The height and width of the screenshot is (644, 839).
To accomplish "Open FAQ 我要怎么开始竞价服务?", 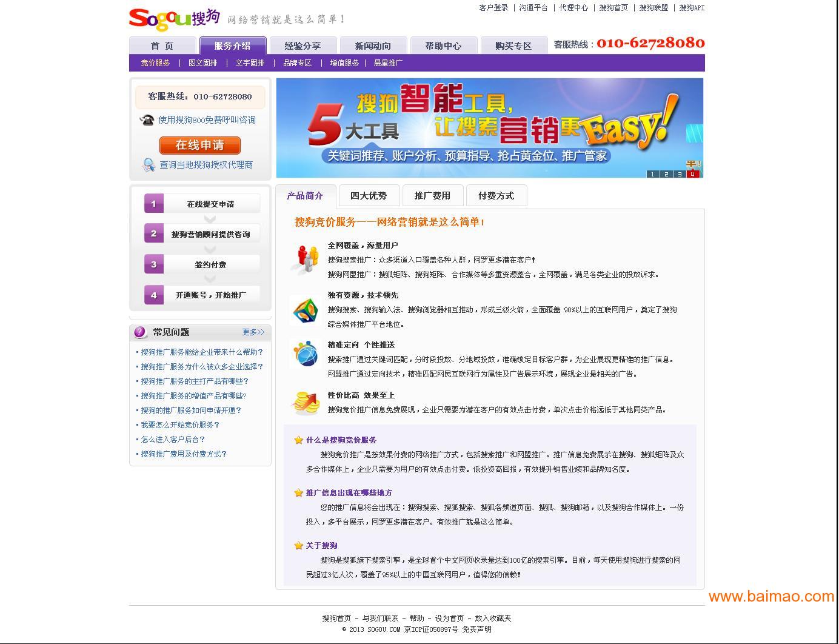I will tap(180, 425).
